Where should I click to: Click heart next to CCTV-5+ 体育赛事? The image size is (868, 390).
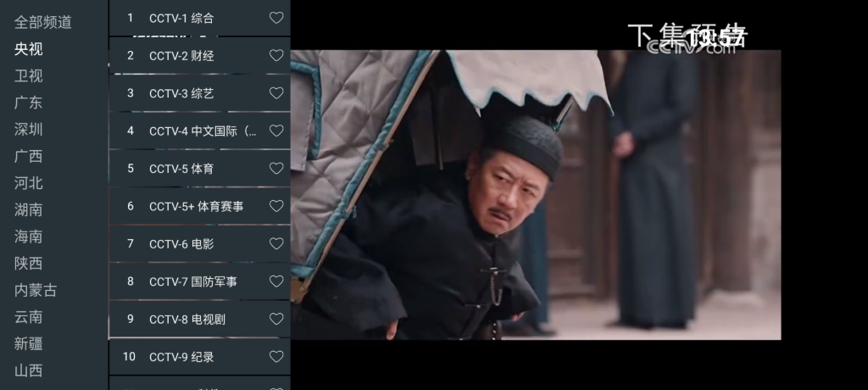tap(276, 206)
